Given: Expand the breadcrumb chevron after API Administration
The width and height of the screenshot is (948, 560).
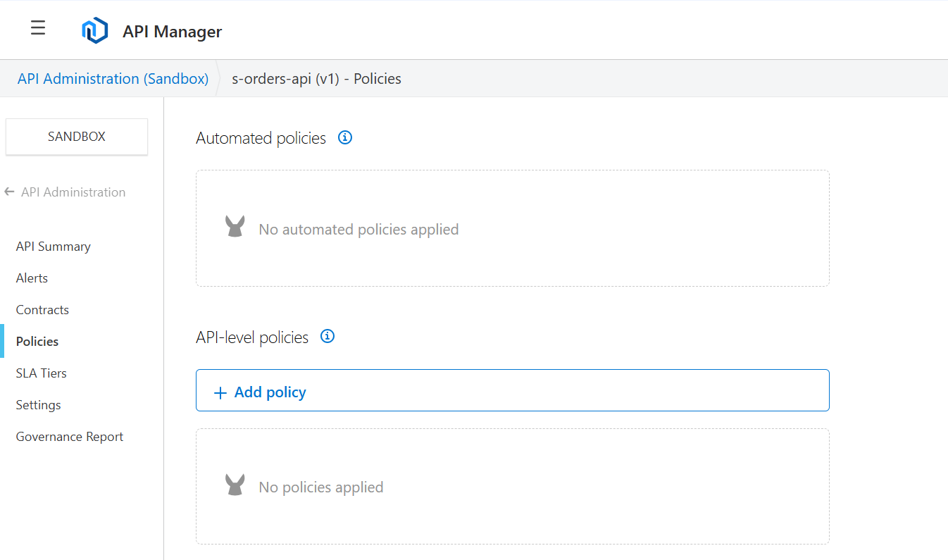Looking at the screenshot, I should pos(220,78).
